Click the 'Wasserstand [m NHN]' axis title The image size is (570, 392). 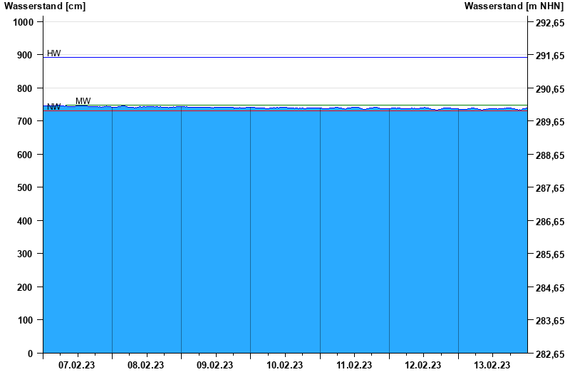click(514, 6)
